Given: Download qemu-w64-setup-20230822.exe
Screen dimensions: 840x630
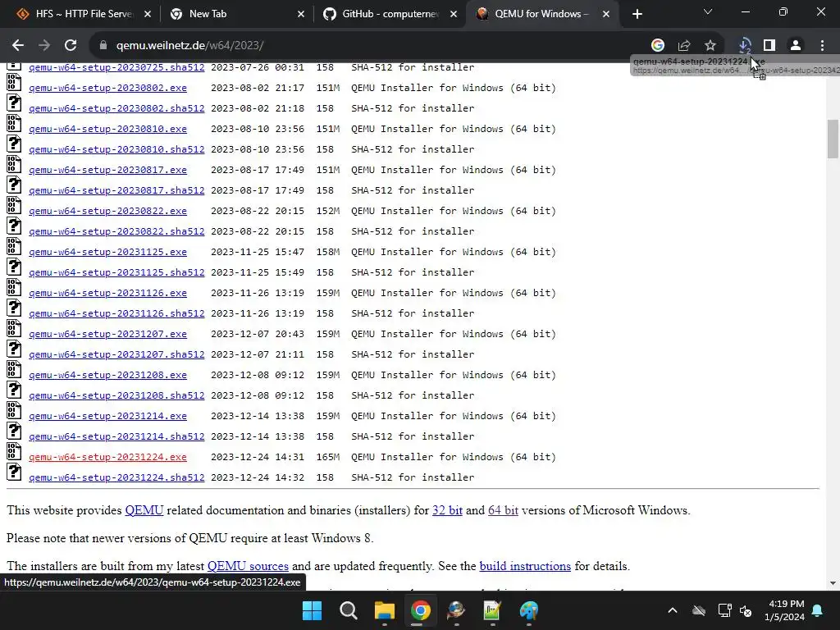Looking at the screenshot, I should pyautogui.click(x=107, y=211).
